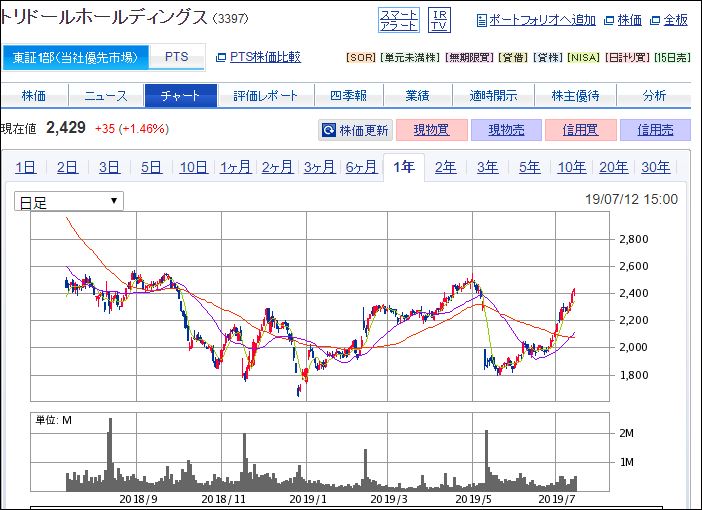Open the 四季報 tab
702x510 pixels.
pyautogui.click(x=349, y=95)
